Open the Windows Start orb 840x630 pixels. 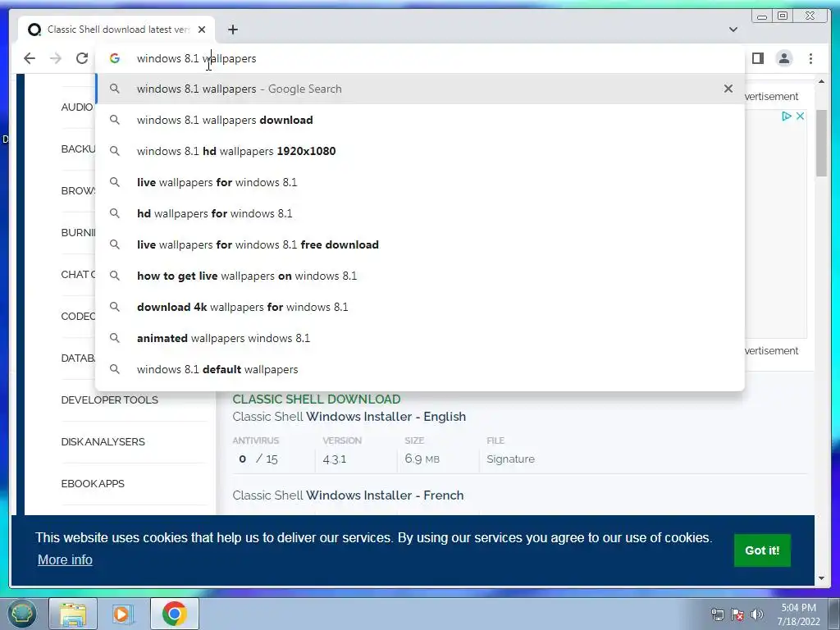coord(21,614)
